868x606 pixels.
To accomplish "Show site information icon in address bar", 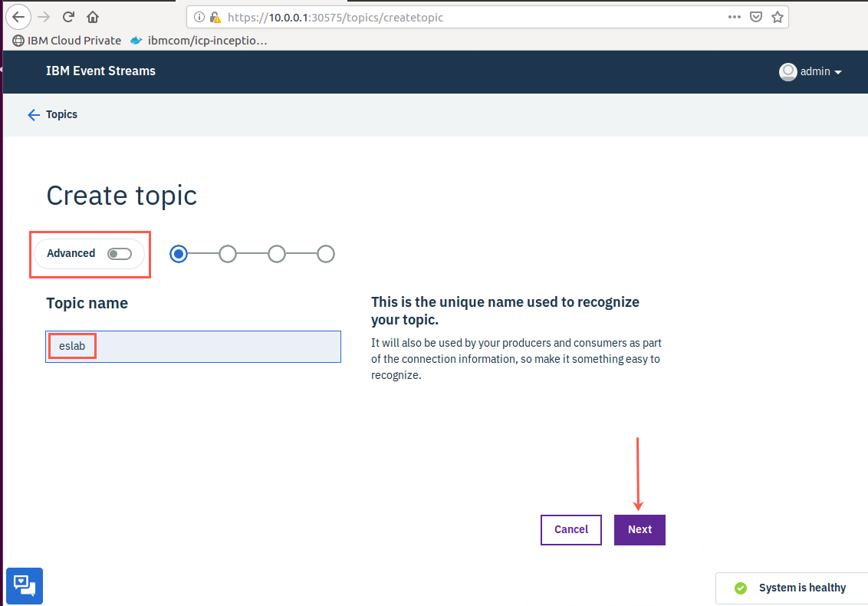I will (199, 17).
